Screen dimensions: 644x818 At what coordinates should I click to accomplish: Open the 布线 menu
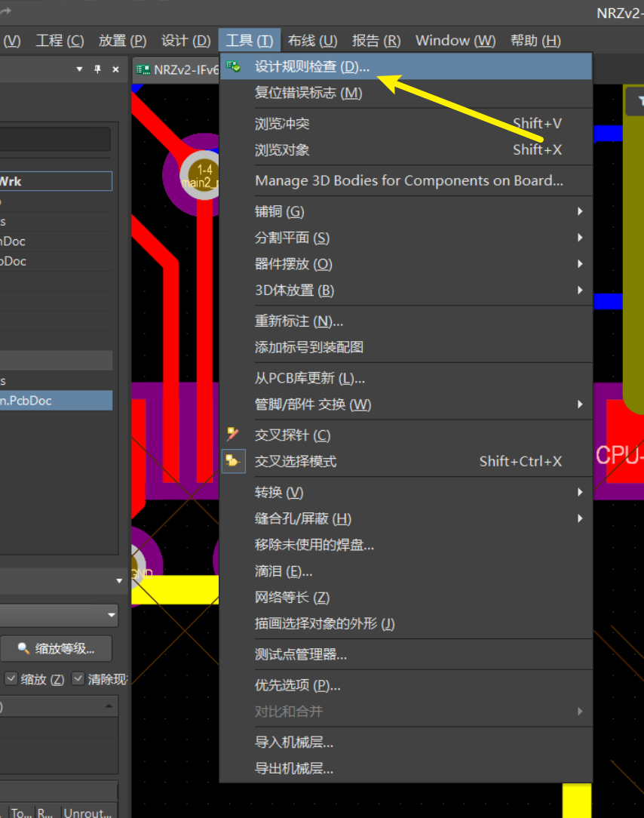pos(312,40)
